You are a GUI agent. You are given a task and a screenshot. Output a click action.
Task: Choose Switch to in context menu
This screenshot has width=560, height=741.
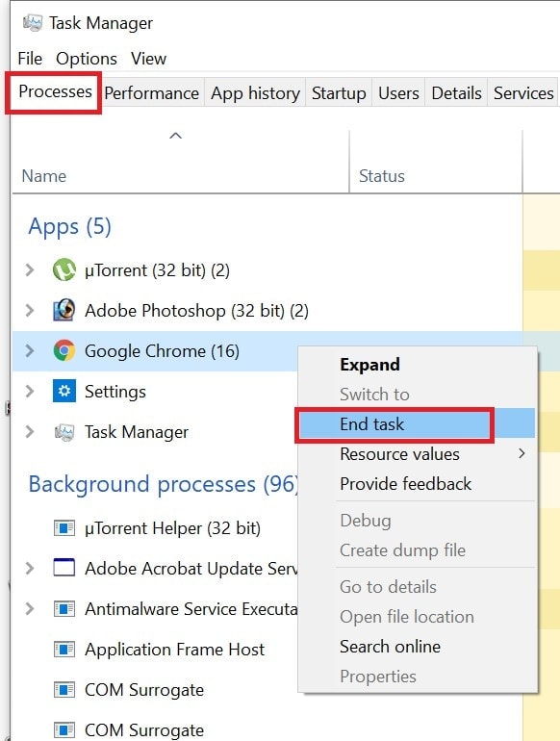[x=418, y=395]
